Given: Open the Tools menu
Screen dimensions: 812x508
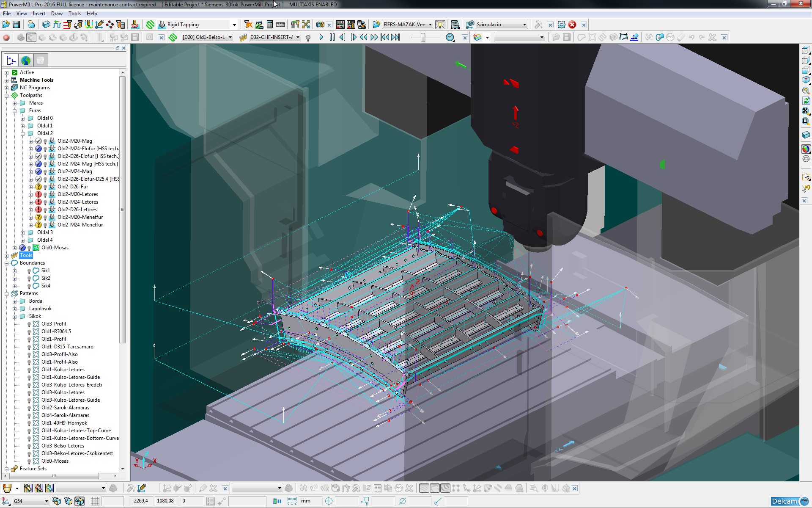Looking at the screenshot, I should pos(74,14).
